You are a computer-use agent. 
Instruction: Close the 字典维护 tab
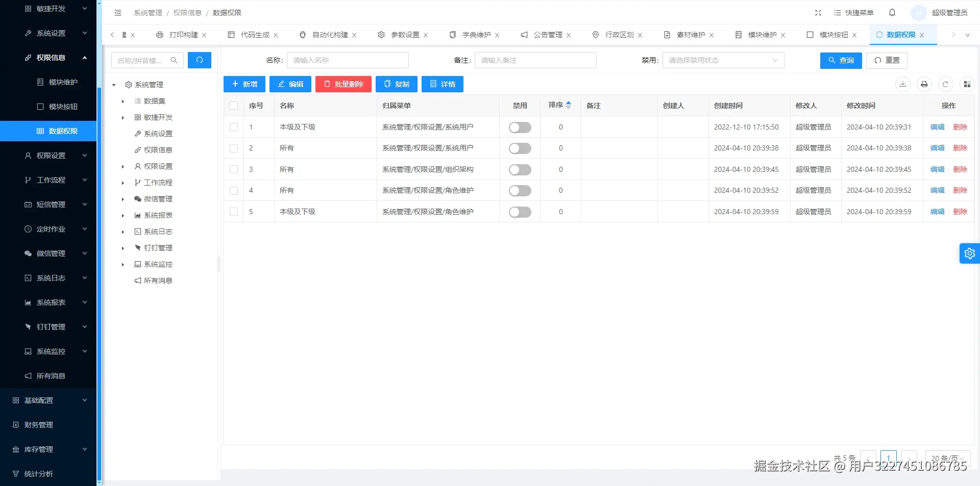coord(497,35)
